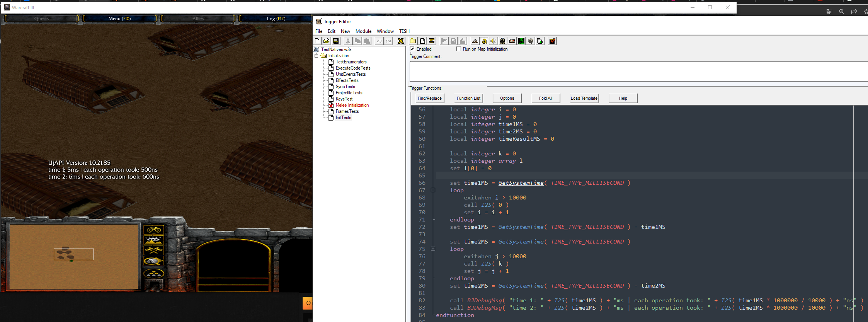Click the Save floppy disk icon
This screenshot has width=868, height=322.
[x=336, y=41]
